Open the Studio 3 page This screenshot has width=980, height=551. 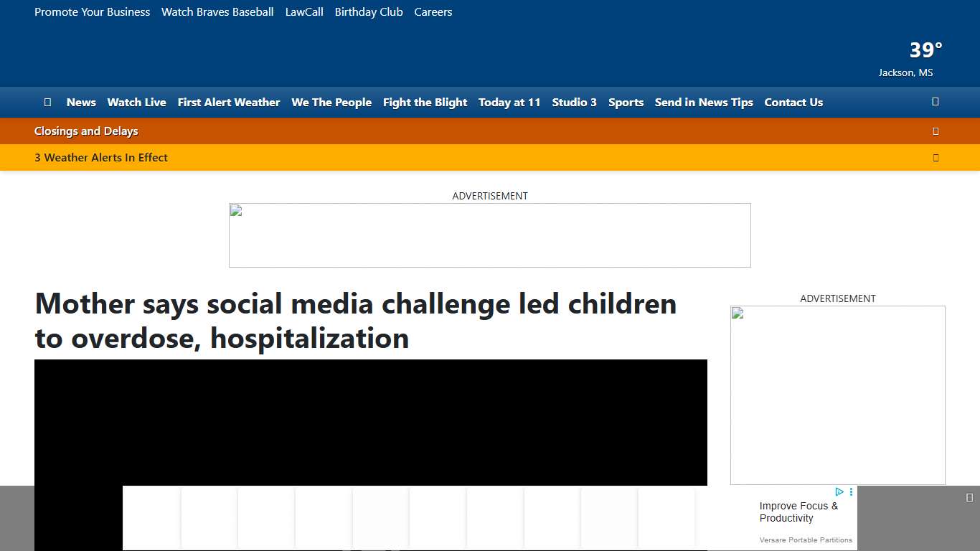[574, 102]
